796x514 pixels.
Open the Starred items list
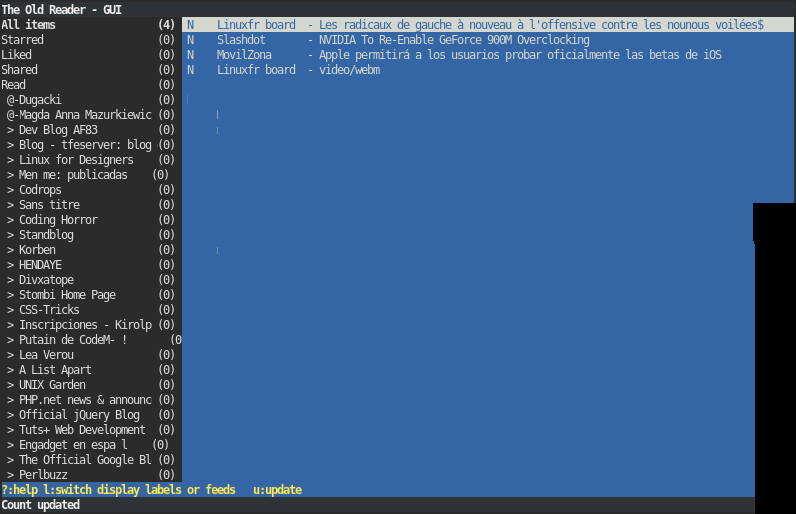90,40
